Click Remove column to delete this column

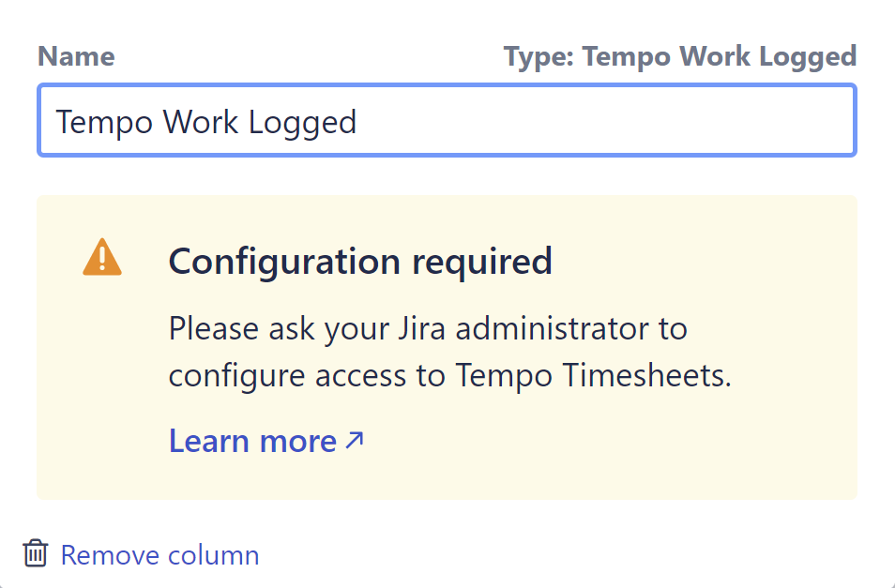click(159, 554)
